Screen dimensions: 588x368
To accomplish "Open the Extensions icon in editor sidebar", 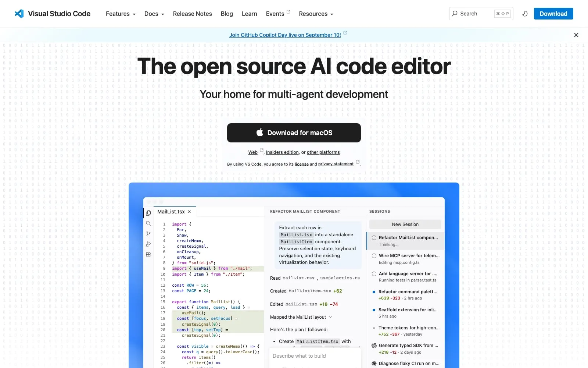I will click(148, 254).
